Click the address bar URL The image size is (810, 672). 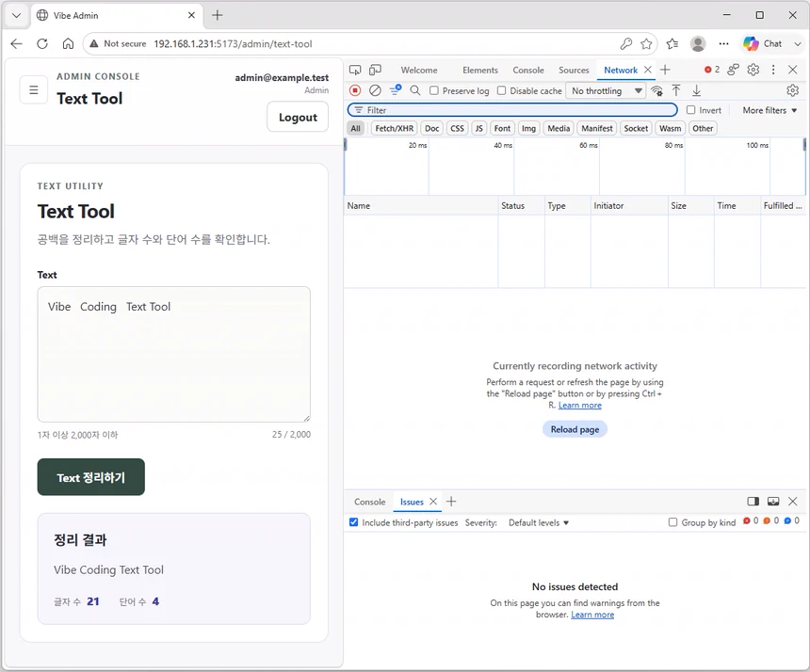coord(233,44)
